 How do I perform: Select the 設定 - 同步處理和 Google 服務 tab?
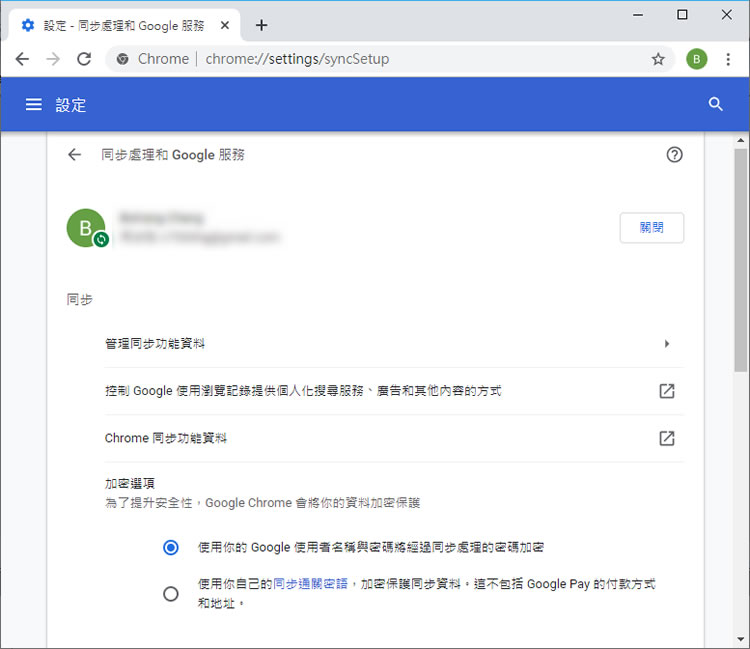(124, 25)
